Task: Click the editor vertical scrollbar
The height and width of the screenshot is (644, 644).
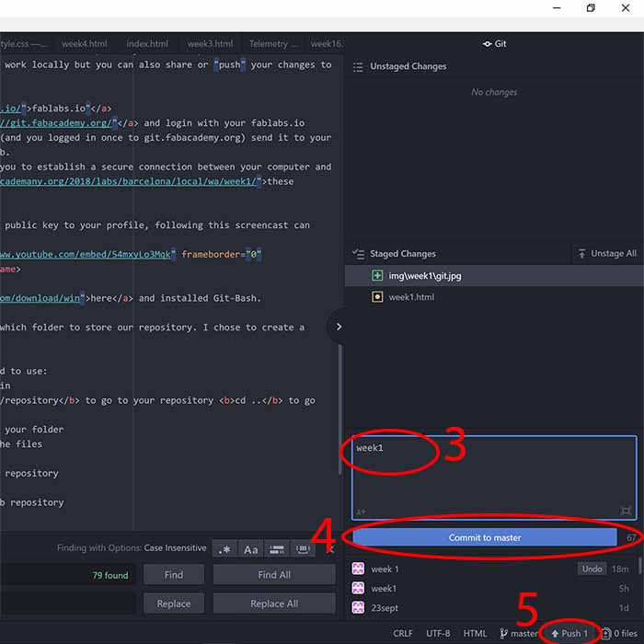Action: (x=340, y=409)
